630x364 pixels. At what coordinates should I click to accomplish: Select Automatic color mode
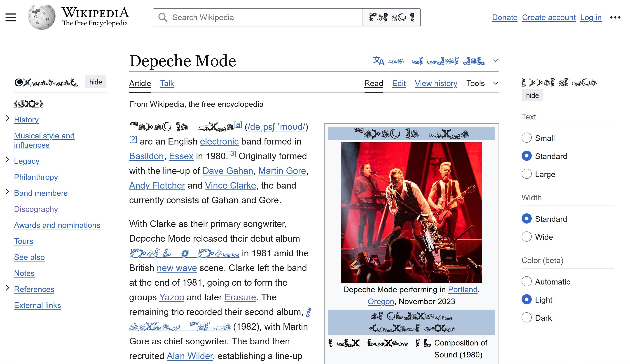coord(526,282)
